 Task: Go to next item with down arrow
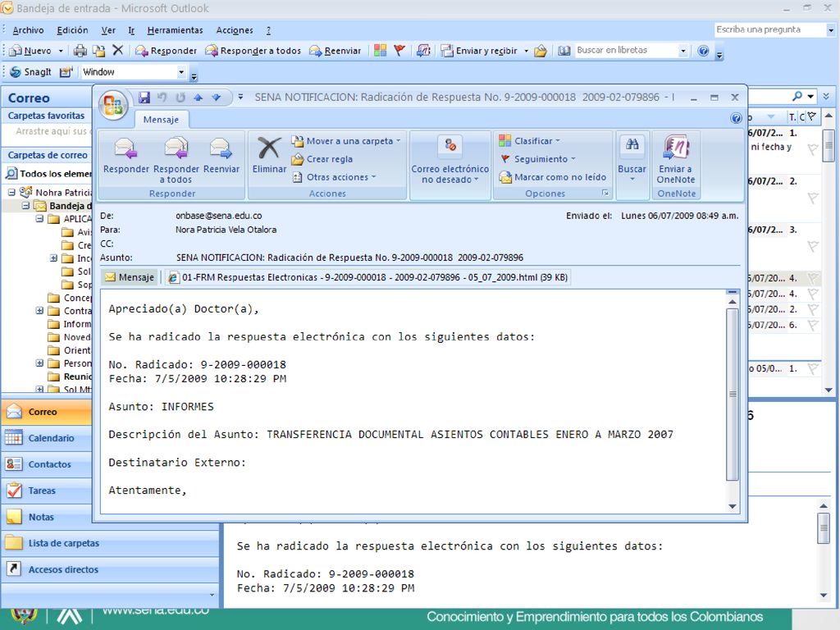point(217,97)
